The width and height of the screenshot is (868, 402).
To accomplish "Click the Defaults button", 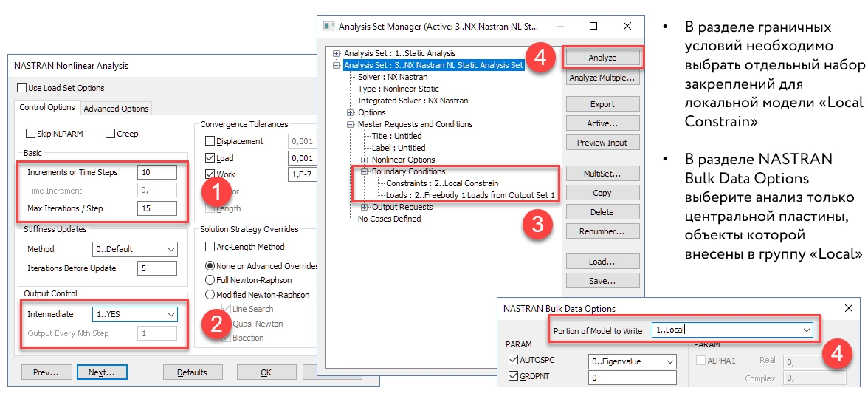I will click(x=192, y=372).
